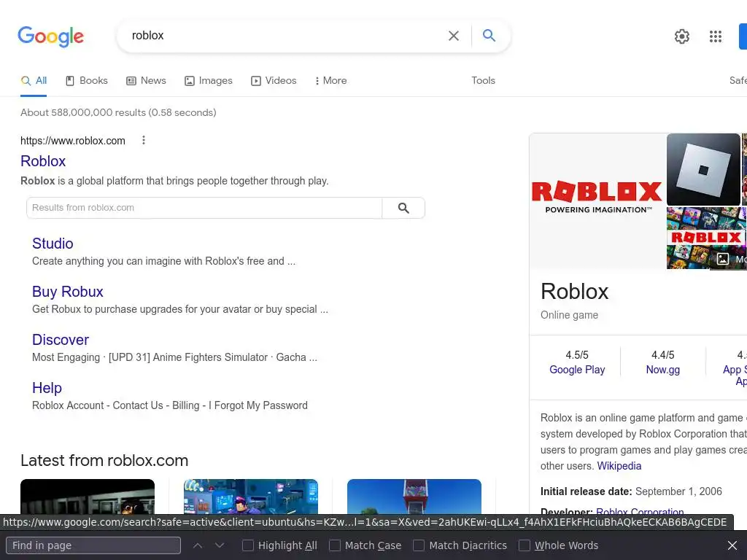Enable Match Diacritics checkbox
Screen dimensions: 747x560
418,545
